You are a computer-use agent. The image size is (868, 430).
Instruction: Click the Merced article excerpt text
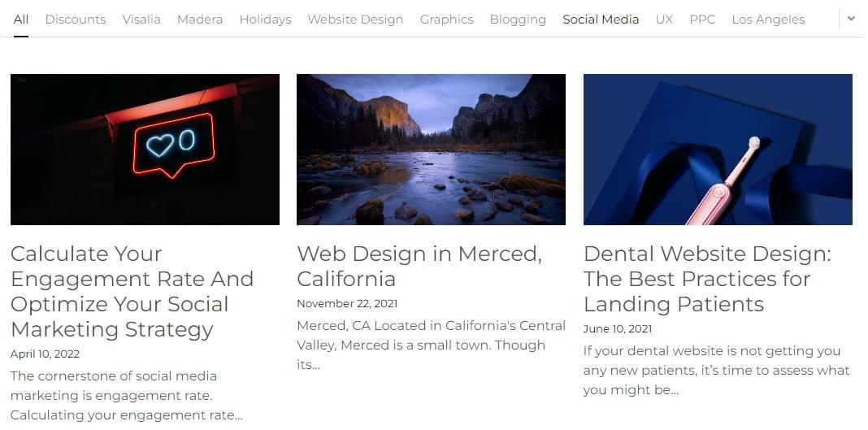[431, 345]
